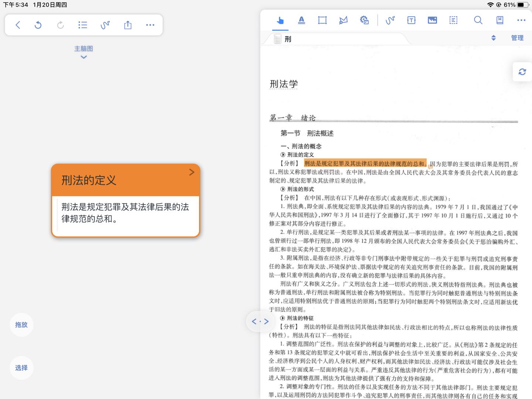
Task: Tap the sync refresh button
Action: pos(522,72)
